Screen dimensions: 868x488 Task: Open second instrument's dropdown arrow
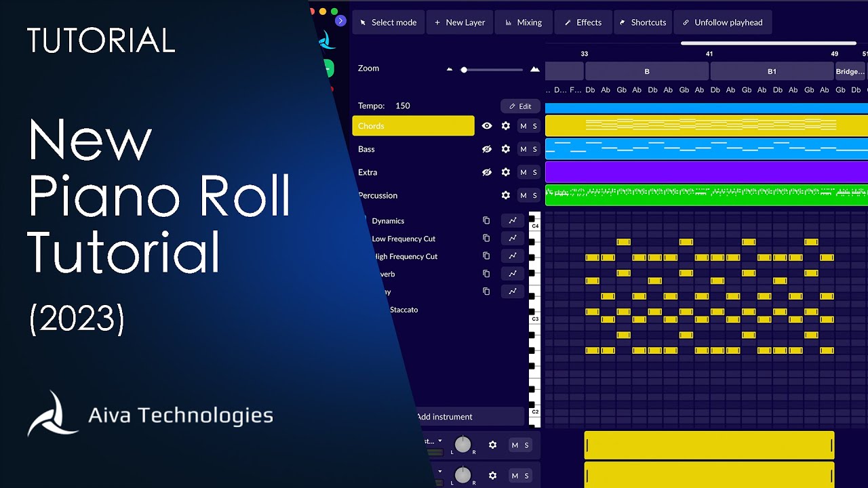(439, 472)
